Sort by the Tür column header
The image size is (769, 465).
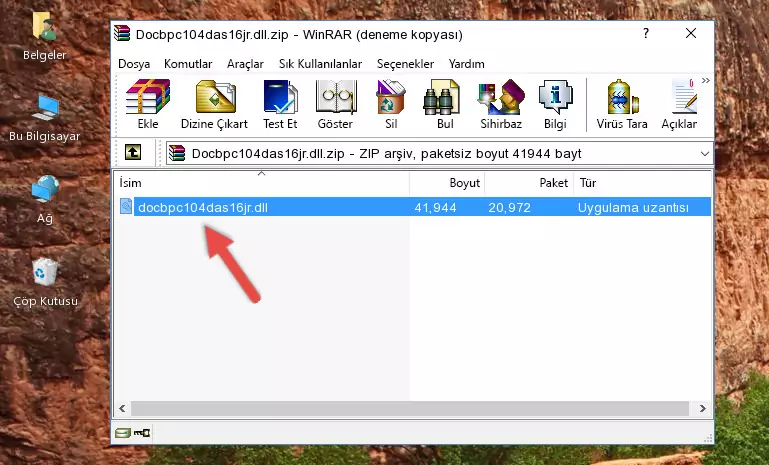642,182
